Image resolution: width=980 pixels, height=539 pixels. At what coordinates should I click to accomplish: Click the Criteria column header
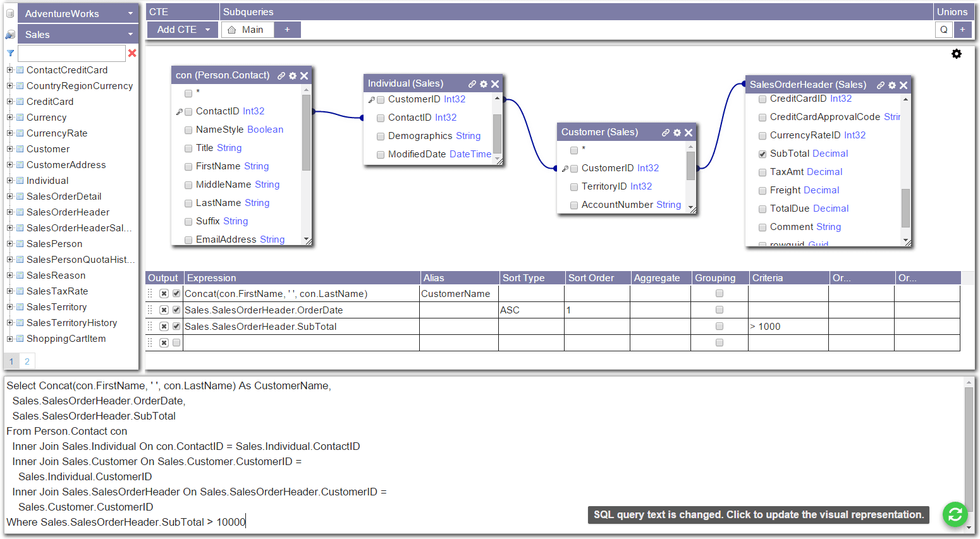[x=789, y=278]
